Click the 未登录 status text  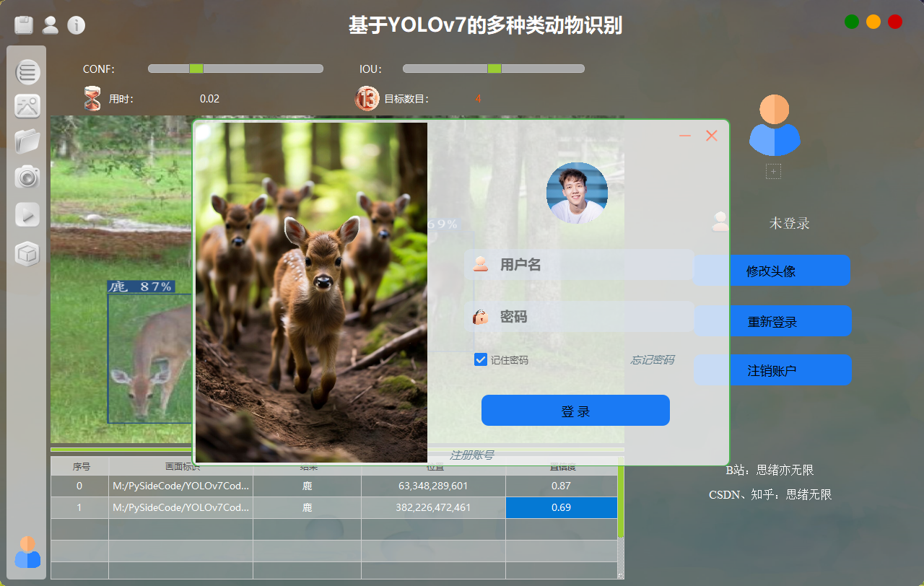[789, 223]
